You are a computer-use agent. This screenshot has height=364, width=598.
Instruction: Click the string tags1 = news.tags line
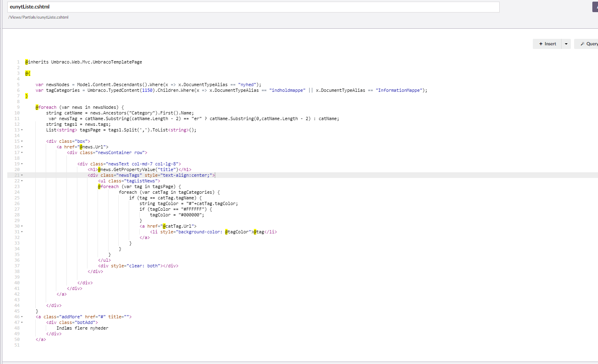click(78, 124)
